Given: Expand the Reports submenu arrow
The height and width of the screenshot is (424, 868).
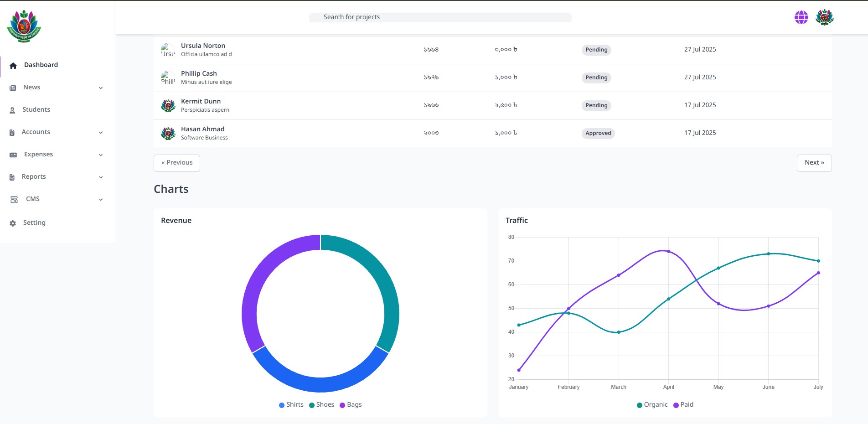Looking at the screenshot, I should tap(101, 177).
